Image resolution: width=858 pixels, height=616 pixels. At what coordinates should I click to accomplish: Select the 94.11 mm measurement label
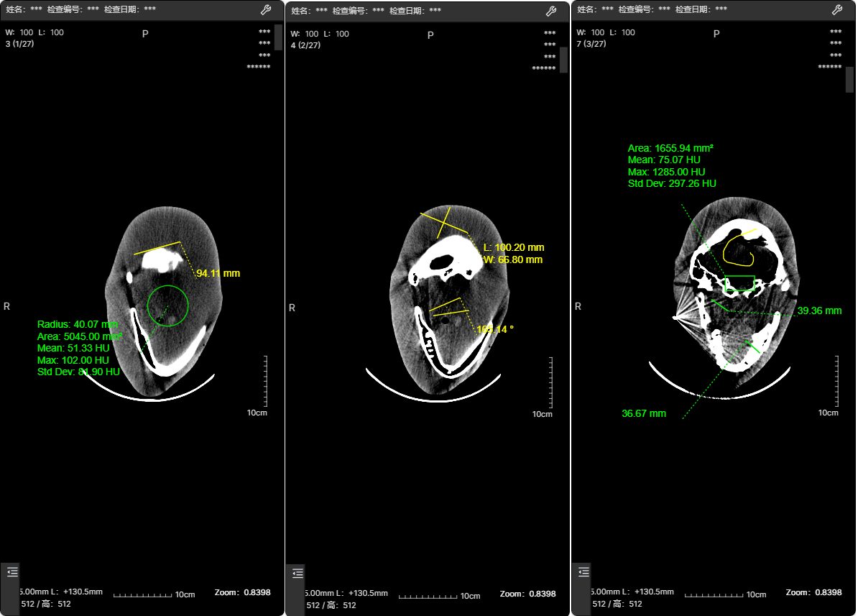218,274
